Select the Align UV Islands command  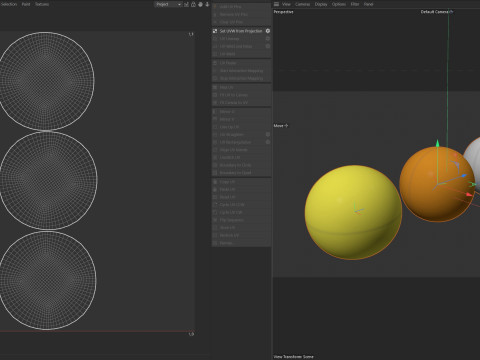point(241,150)
